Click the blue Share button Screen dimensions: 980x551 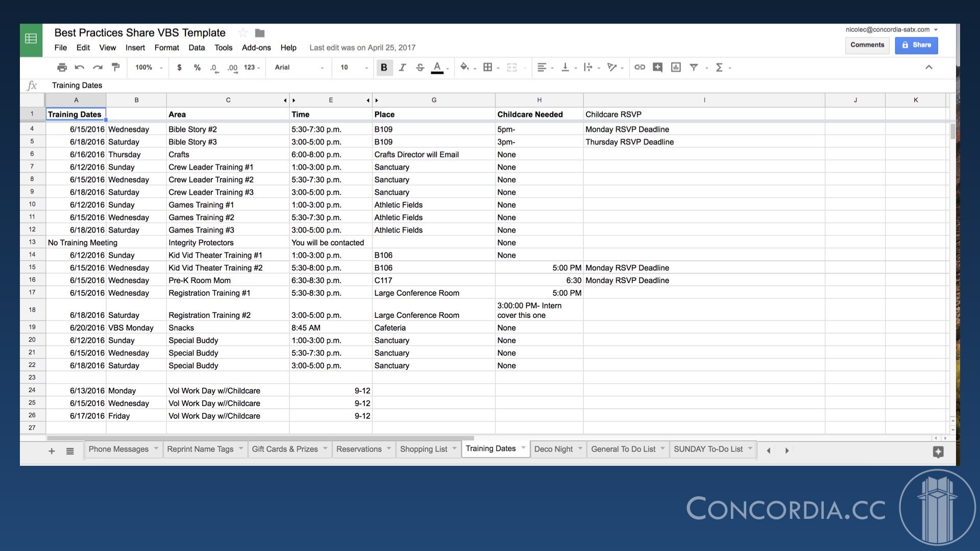click(x=916, y=45)
